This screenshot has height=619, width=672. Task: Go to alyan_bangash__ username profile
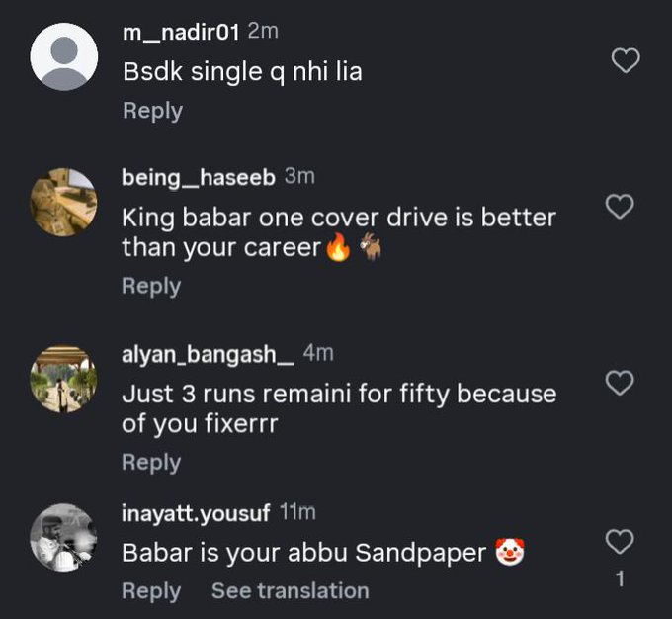click(x=208, y=353)
